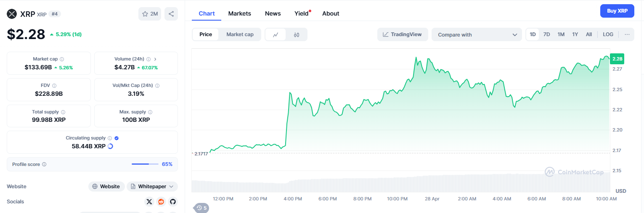This screenshot has width=644, height=213.
Task: Open the News tab
Action: [x=273, y=13]
